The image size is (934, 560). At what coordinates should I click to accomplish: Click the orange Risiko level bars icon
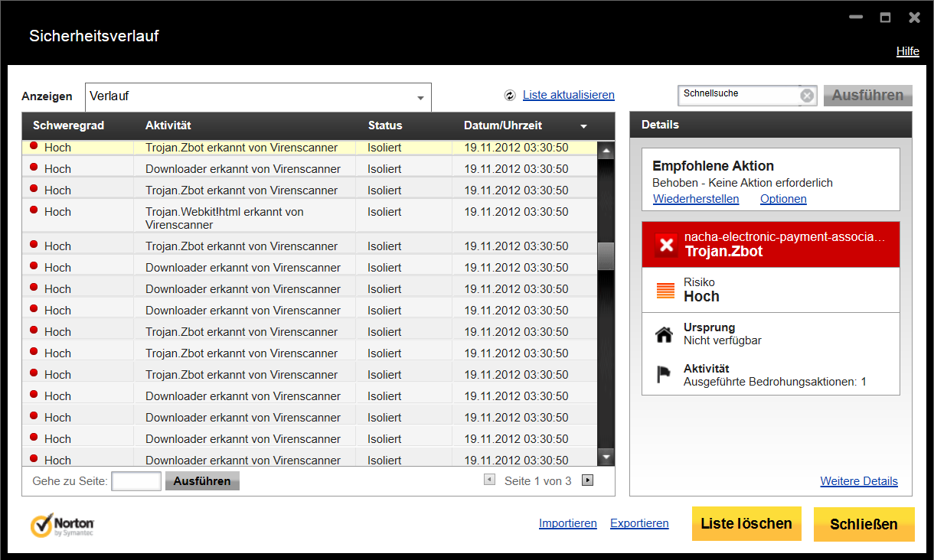(665, 291)
